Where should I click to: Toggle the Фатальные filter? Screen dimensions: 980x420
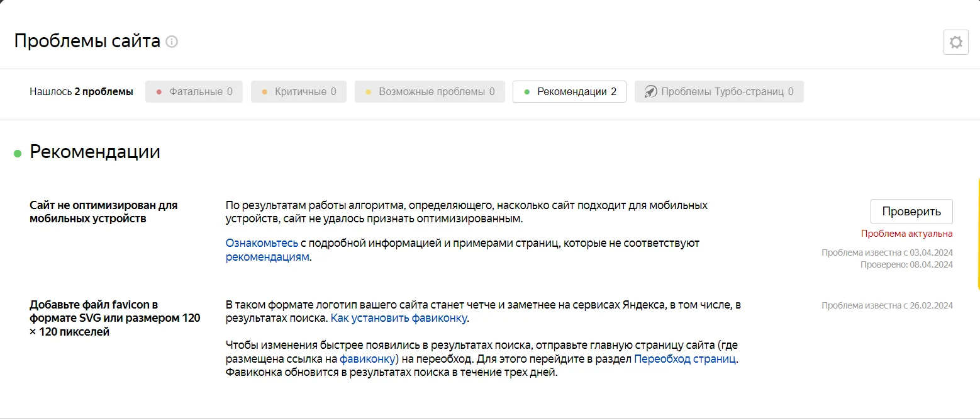pos(194,91)
